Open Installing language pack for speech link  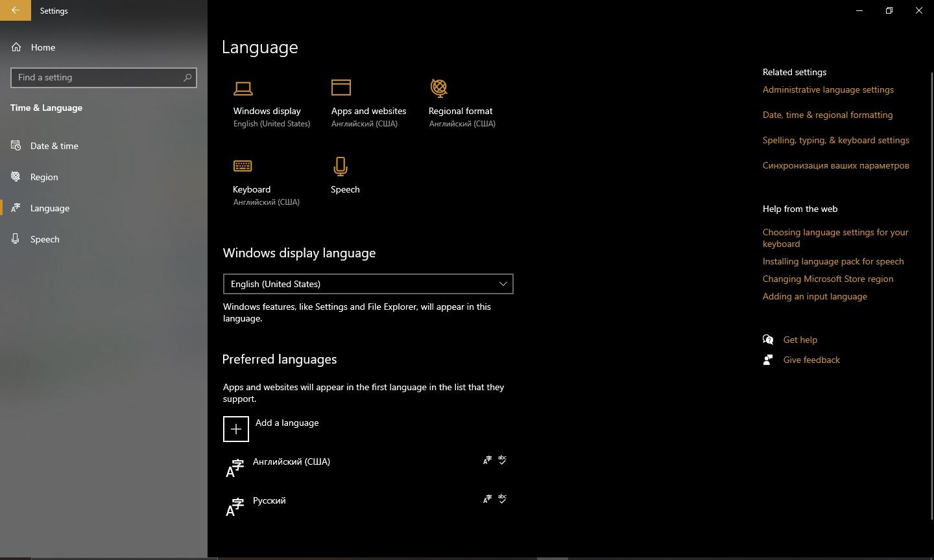(833, 261)
